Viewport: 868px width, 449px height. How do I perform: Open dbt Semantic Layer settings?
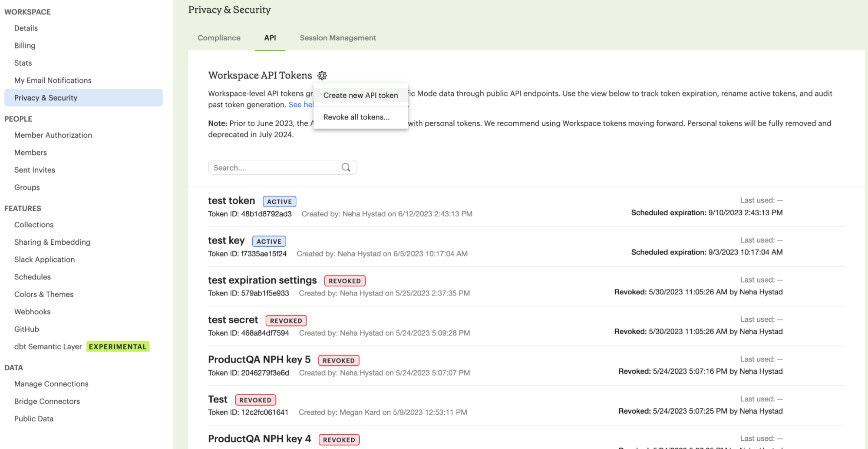point(48,346)
